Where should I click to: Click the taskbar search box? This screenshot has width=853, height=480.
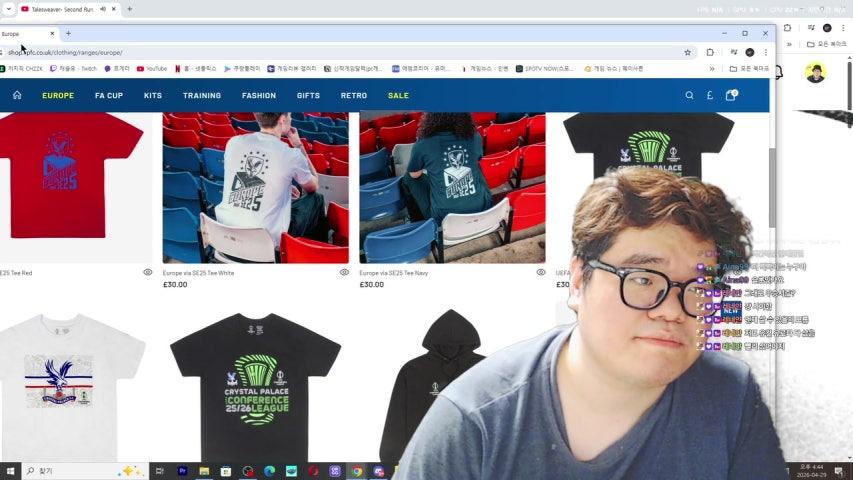click(x=85, y=471)
